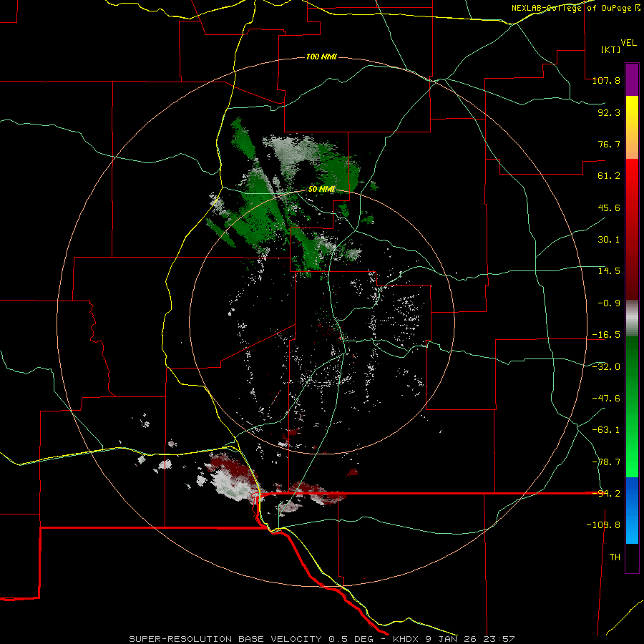
Task: Pick the blue segment of the velocity scale
Action: (x=632, y=510)
